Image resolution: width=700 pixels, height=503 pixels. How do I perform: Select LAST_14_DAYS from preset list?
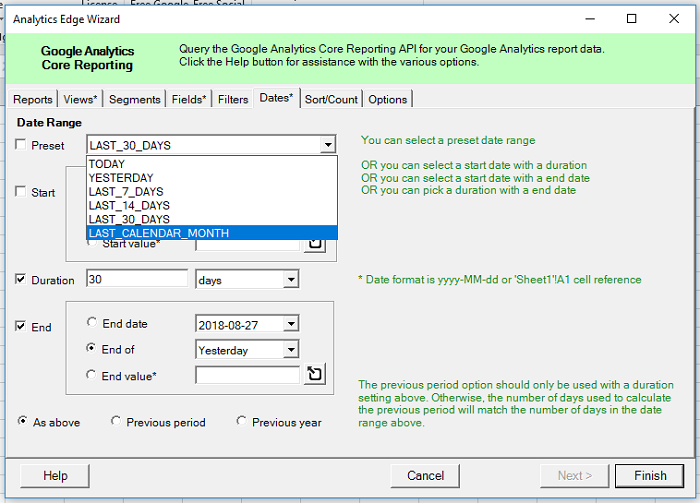[x=212, y=205]
